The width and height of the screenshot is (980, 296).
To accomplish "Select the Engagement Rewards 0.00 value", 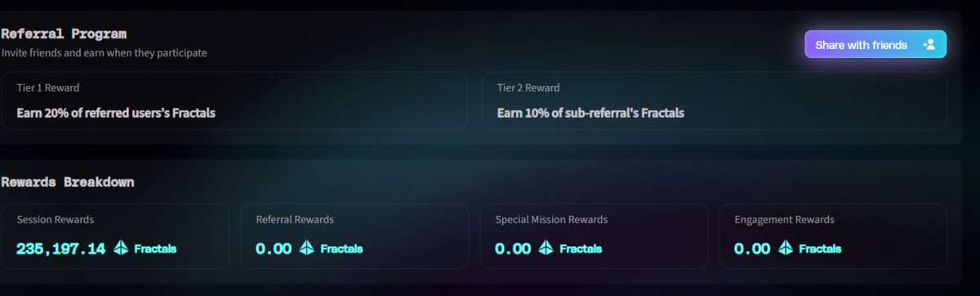I will pos(752,248).
